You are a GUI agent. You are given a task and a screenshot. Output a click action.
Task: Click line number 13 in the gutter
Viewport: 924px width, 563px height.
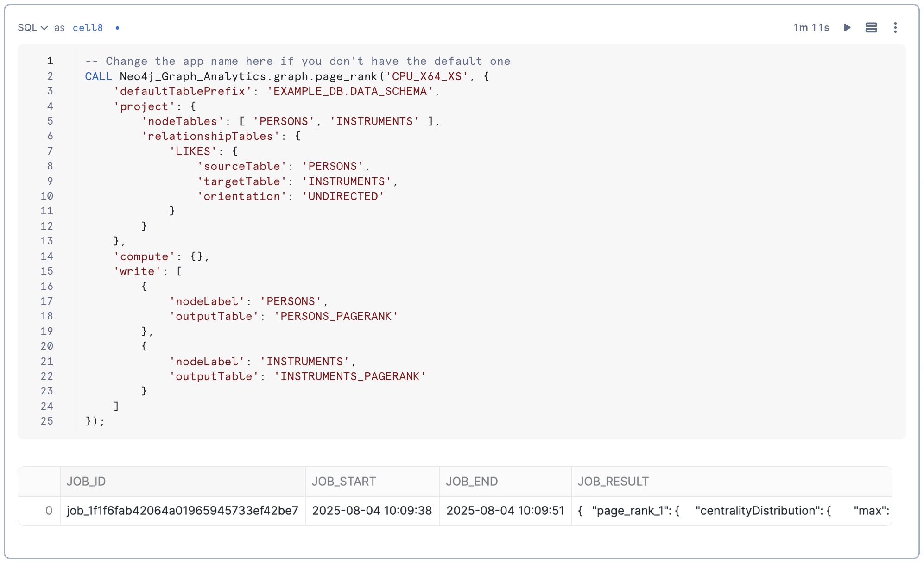47,241
